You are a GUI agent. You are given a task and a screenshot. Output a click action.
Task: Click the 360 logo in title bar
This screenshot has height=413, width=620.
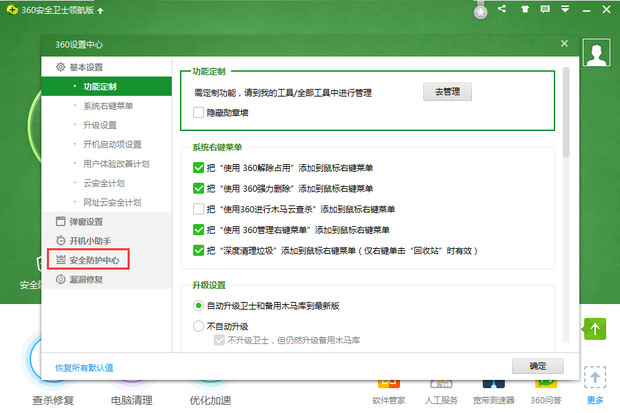click(x=12, y=10)
